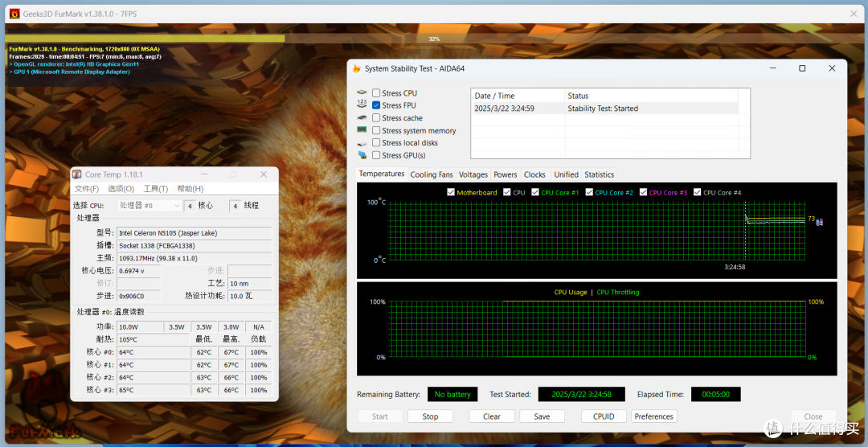Viewport: 868px width, 447px height.
Task: Toggle the CPU Core #4 graph checkbox
Action: (697, 193)
